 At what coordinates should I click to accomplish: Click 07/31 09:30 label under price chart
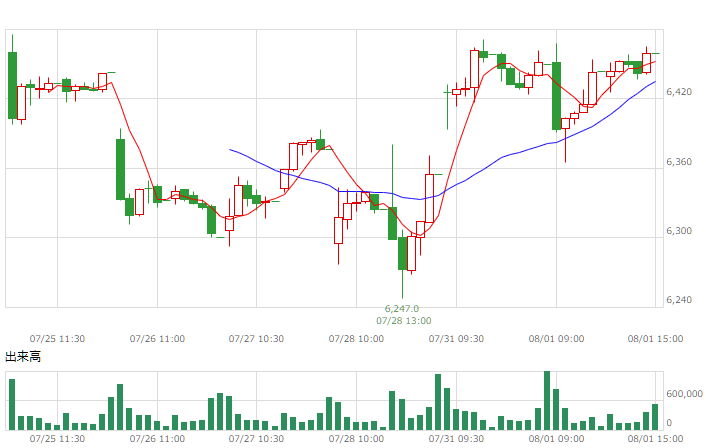point(456,339)
